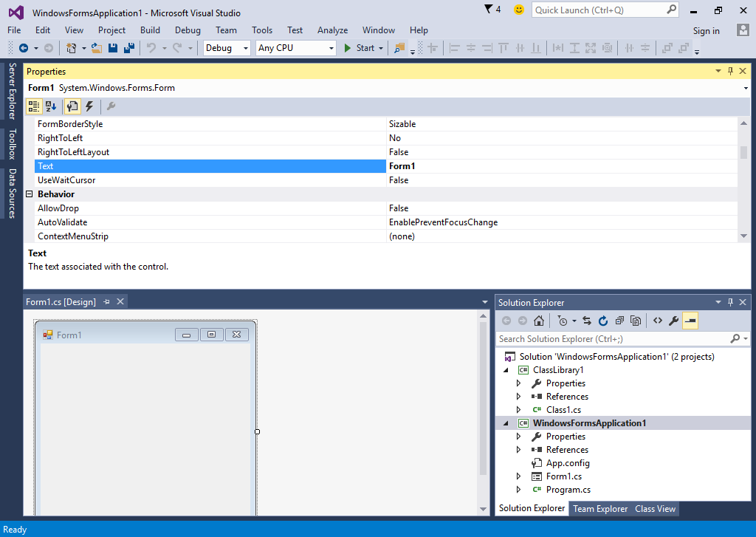Click the Property Pages wrench in Properties panel
Viewport: 756px width, 537px height.
pos(111,106)
